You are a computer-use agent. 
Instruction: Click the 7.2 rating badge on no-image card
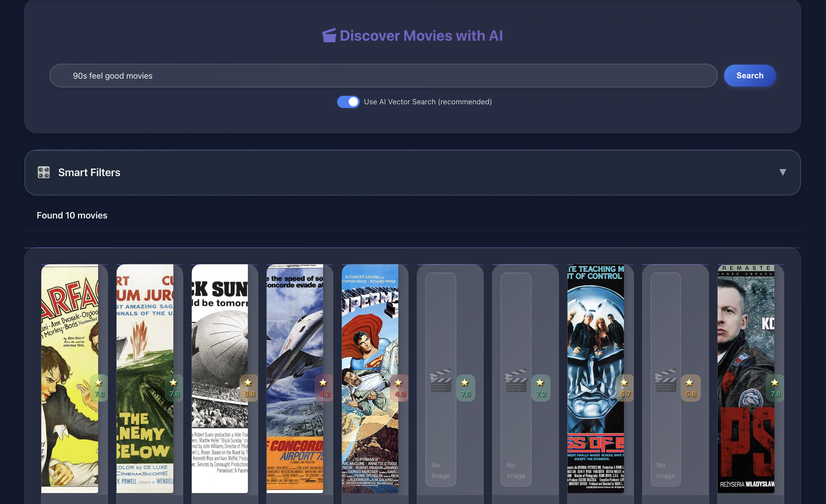pyautogui.click(x=541, y=388)
